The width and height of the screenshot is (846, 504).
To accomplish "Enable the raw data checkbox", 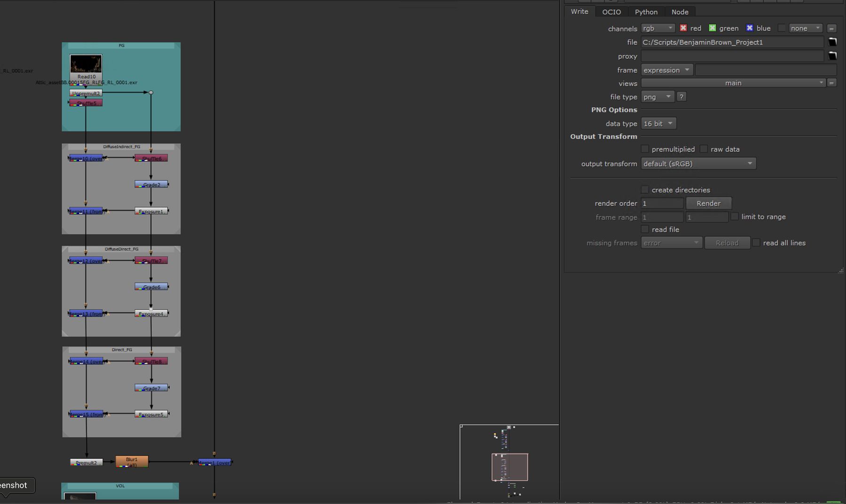I will [704, 149].
